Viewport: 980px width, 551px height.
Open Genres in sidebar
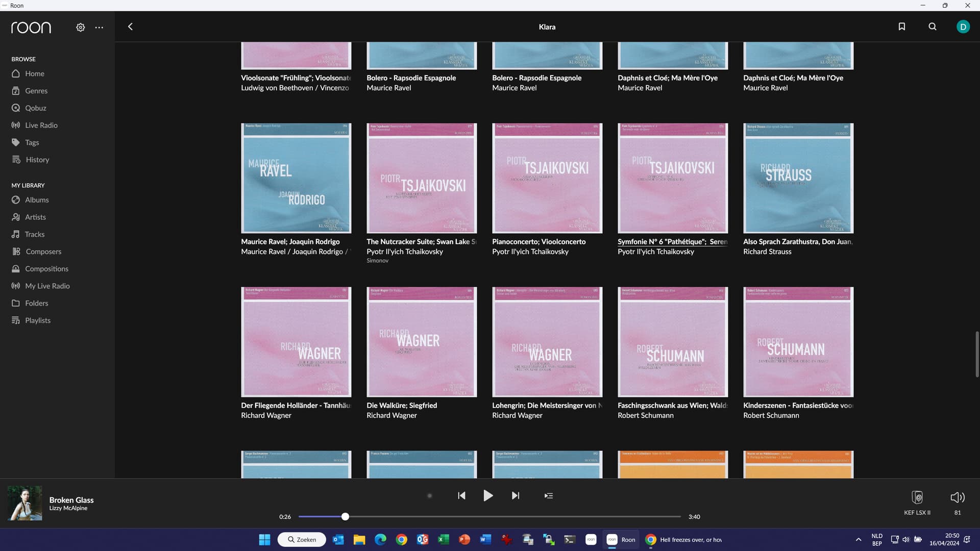click(36, 91)
